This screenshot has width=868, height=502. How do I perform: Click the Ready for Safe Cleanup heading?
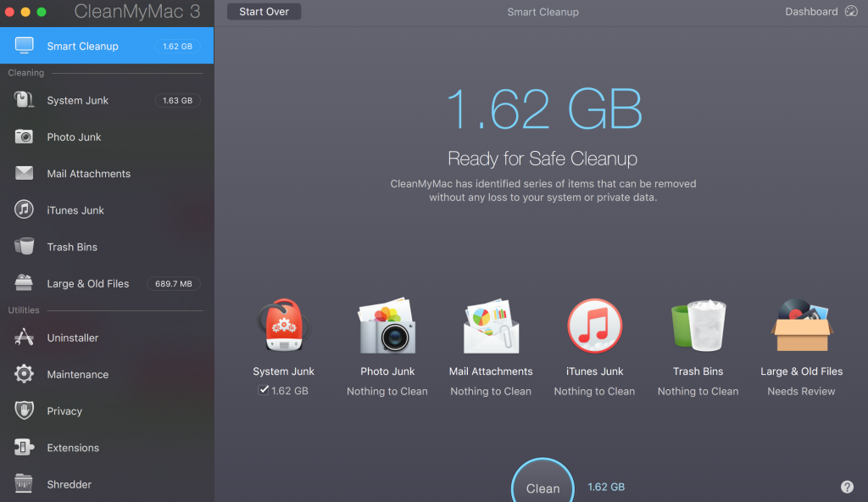(x=542, y=159)
